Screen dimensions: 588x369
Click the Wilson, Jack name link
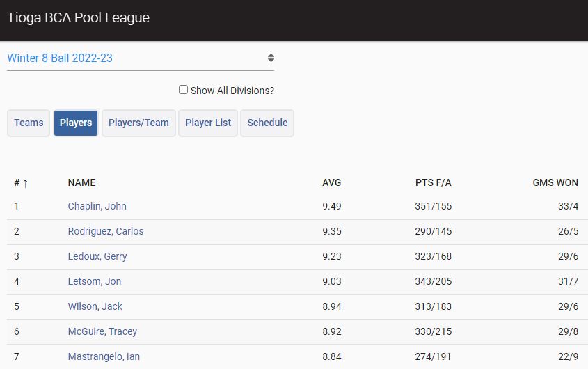click(x=95, y=306)
